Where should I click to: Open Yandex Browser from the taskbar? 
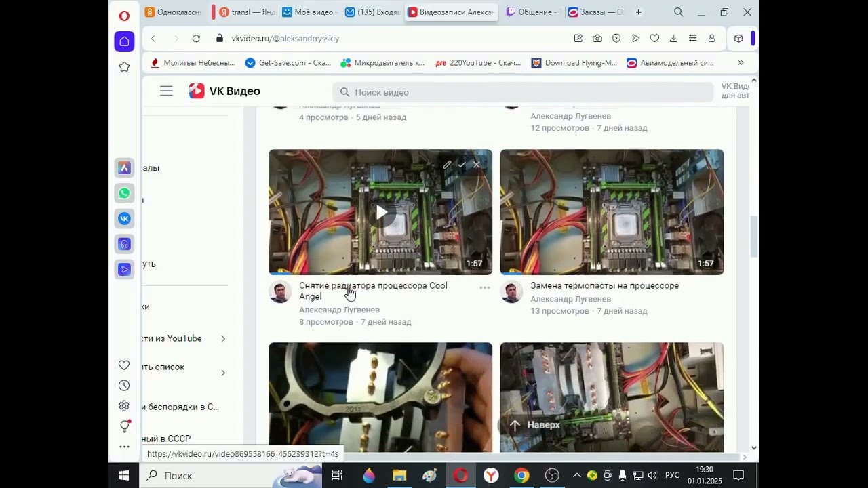click(x=491, y=475)
